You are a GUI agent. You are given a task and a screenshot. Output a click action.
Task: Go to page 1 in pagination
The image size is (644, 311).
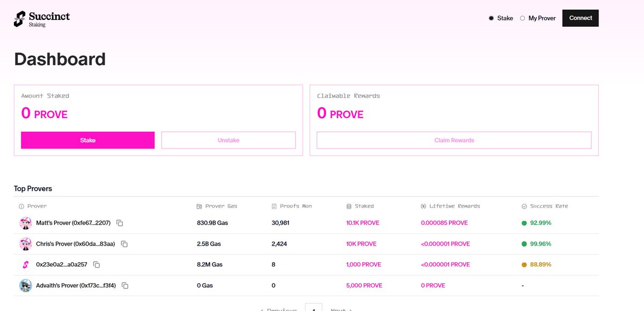pos(313,308)
